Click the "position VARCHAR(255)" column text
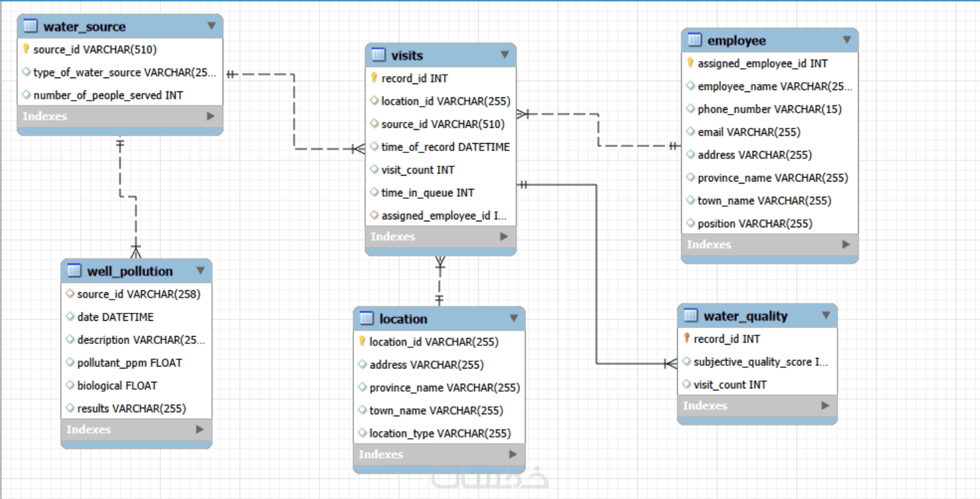This screenshot has width=980, height=499. (x=755, y=224)
